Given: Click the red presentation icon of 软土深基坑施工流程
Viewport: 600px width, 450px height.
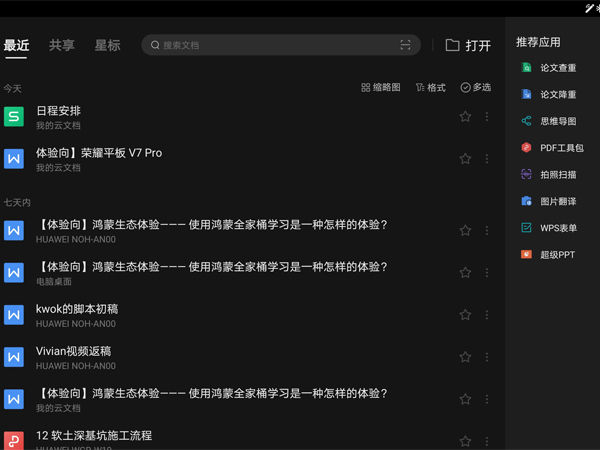Looking at the screenshot, I should (14, 440).
